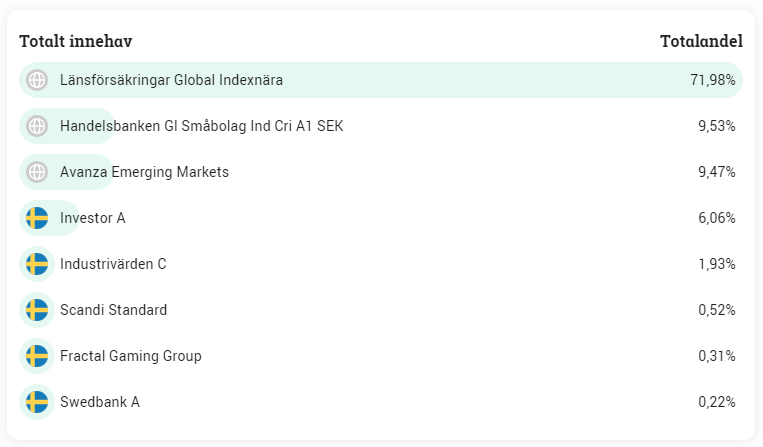
Task: Sort by the Totalandel column header
Action: [700, 41]
